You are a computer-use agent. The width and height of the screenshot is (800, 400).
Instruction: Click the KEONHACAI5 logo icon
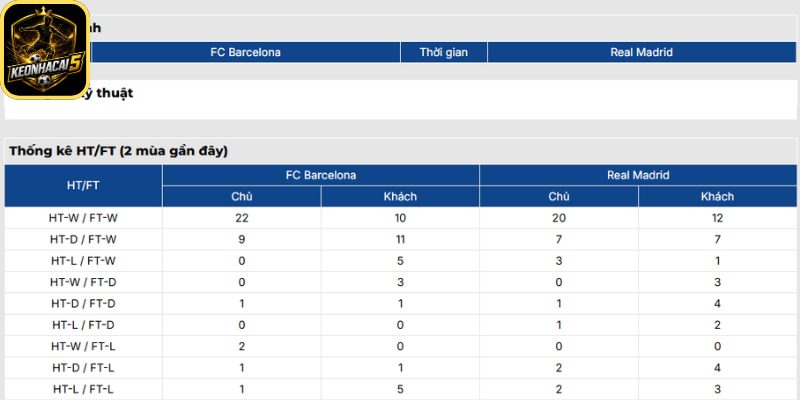point(45,49)
